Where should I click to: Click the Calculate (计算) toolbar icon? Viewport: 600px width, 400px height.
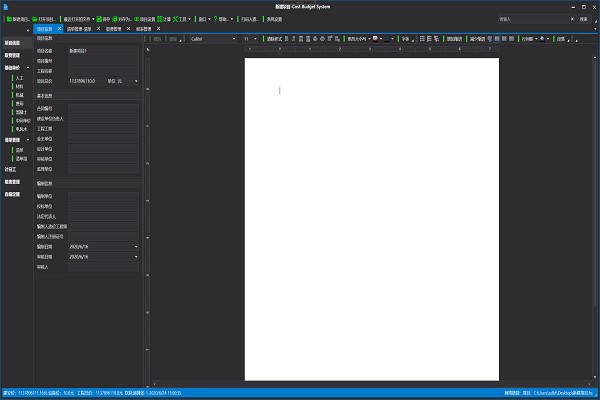[x=160, y=18]
